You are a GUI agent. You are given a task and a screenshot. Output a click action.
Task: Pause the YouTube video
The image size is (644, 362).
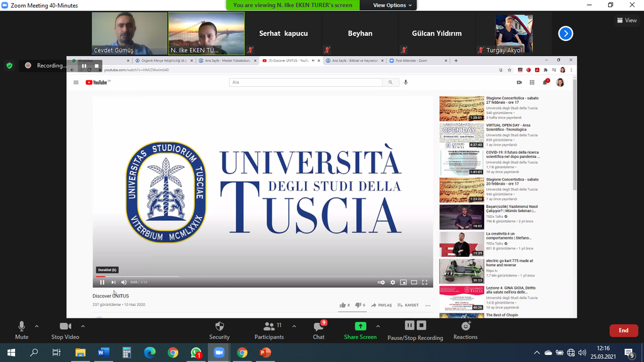(x=103, y=282)
